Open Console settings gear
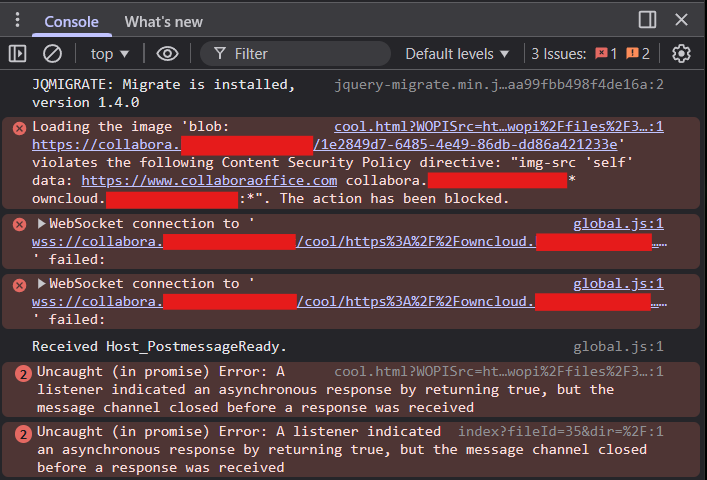The height and width of the screenshot is (480, 707). coord(682,53)
